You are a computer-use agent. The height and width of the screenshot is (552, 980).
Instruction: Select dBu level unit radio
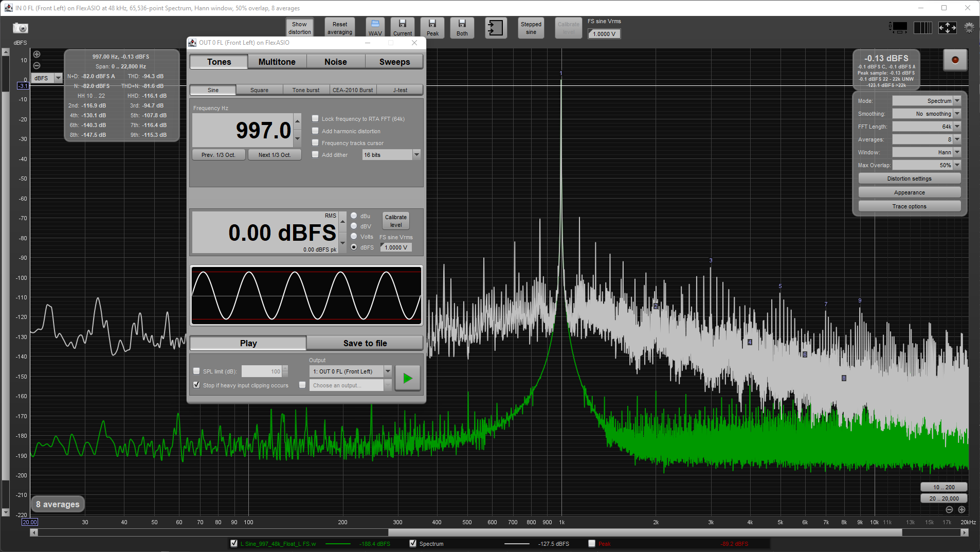(354, 216)
